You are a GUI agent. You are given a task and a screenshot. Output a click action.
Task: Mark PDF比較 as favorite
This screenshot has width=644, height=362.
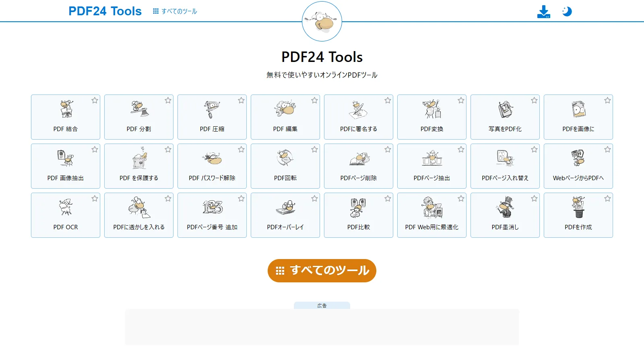[388, 199]
